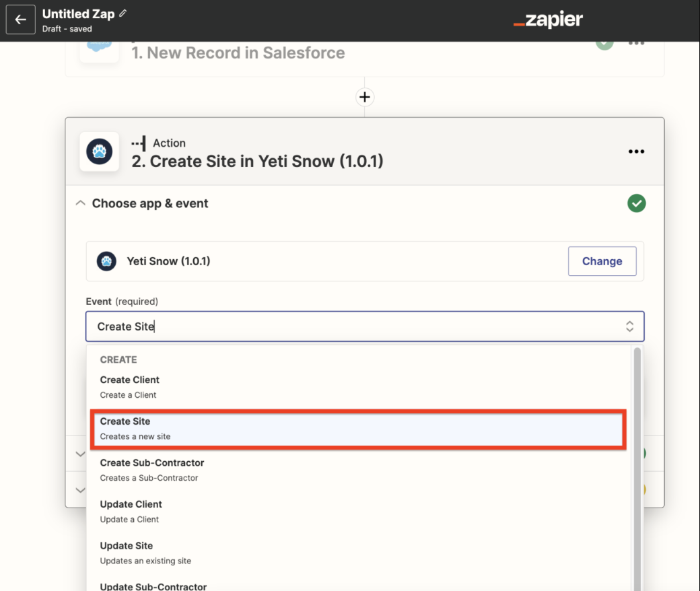
Task: Pick the Update Sub-Contractor event option
Action: coord(358,586)
